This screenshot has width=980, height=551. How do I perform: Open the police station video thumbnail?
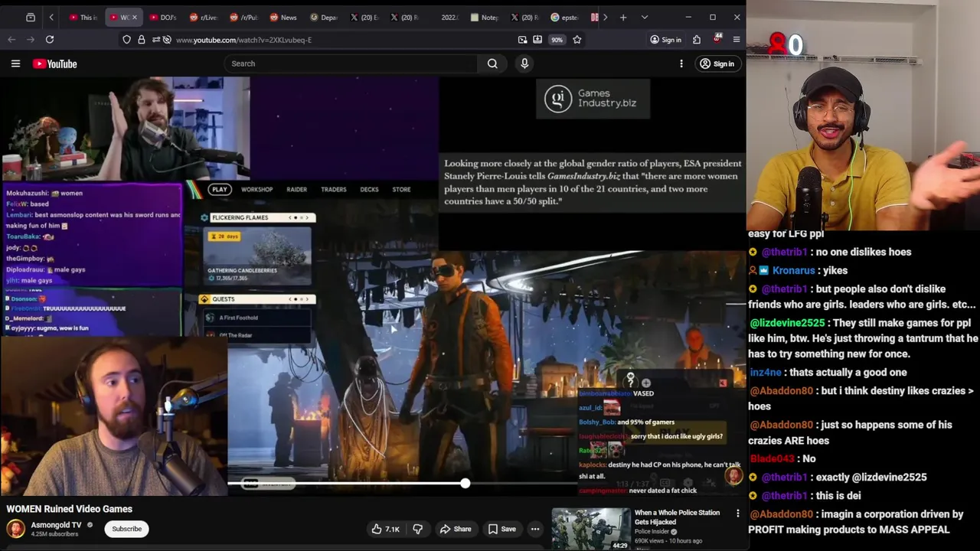pos(590,529)
